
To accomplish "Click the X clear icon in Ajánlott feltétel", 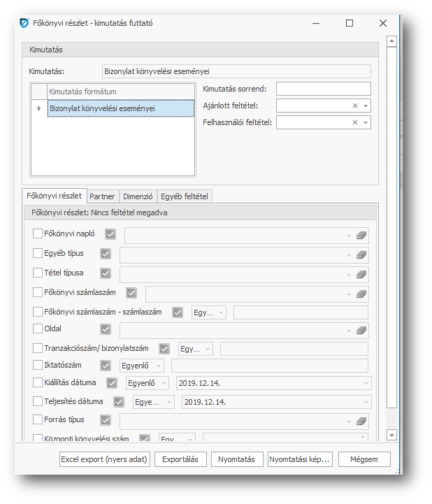I will tap(355, 106).
